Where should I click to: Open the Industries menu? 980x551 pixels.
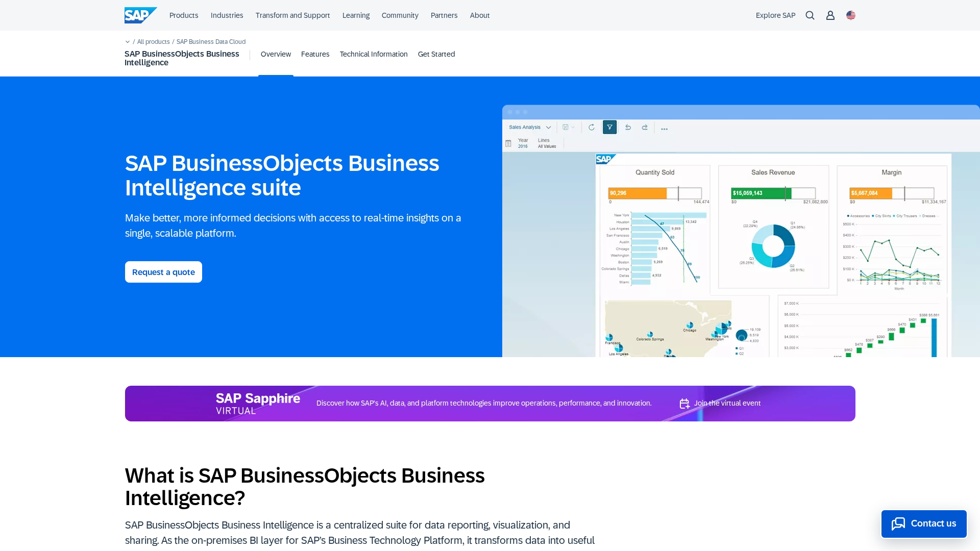[227, 15]
